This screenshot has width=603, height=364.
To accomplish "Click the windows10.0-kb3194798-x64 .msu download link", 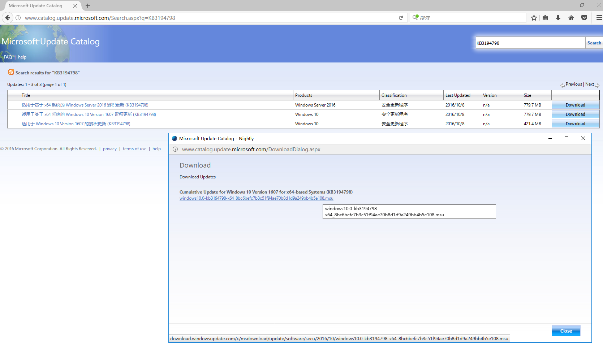I will [256, 198].
